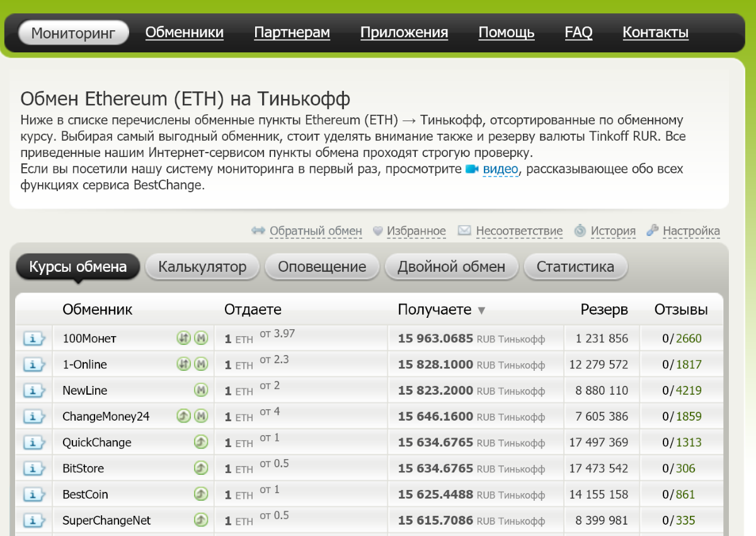Click the Обратный обмен link
The height and width of the screenshot is (536, 756).
(316, 231)
